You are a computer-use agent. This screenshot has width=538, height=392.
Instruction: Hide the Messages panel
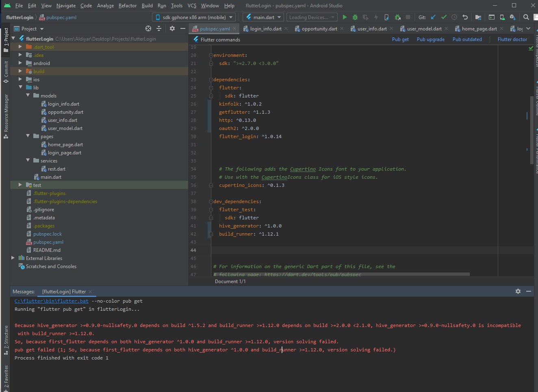coord(529,291)
